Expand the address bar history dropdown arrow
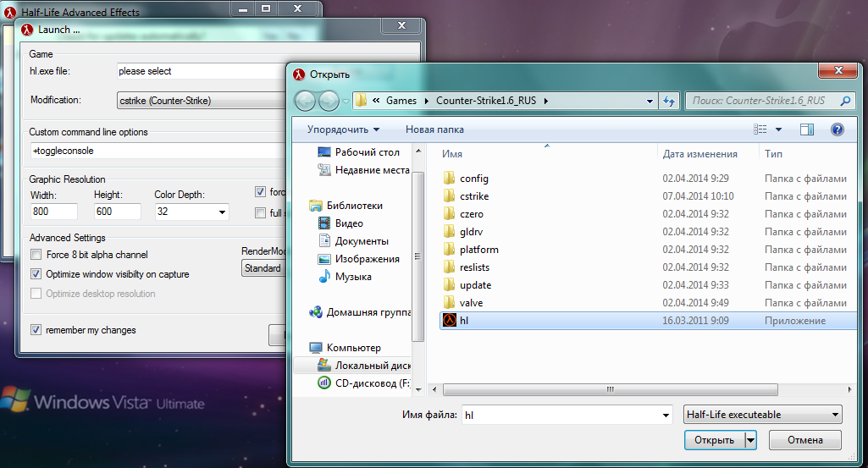Image resolution: width=868 pixels, height=468 pixels. tap(650, 102)
